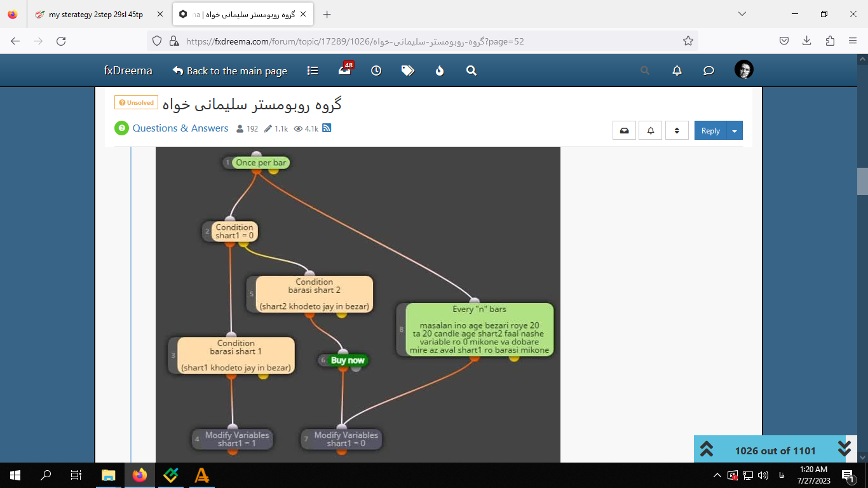Click the flowchart screenshot image

pos(358,304)
